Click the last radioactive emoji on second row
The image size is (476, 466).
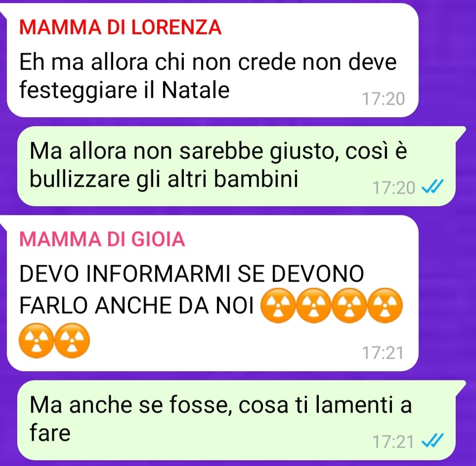click(72, 340)
